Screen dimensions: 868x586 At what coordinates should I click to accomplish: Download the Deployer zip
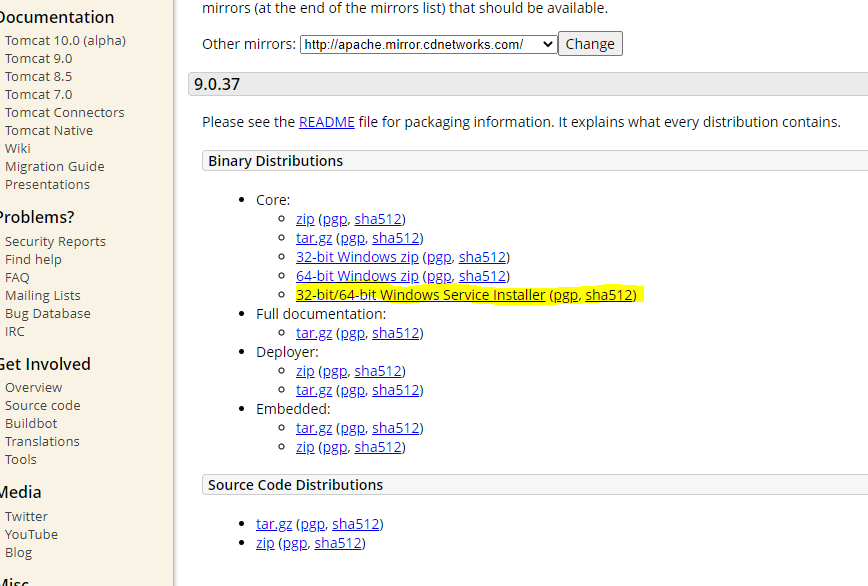pyautogui.click(x=305, y=371)
